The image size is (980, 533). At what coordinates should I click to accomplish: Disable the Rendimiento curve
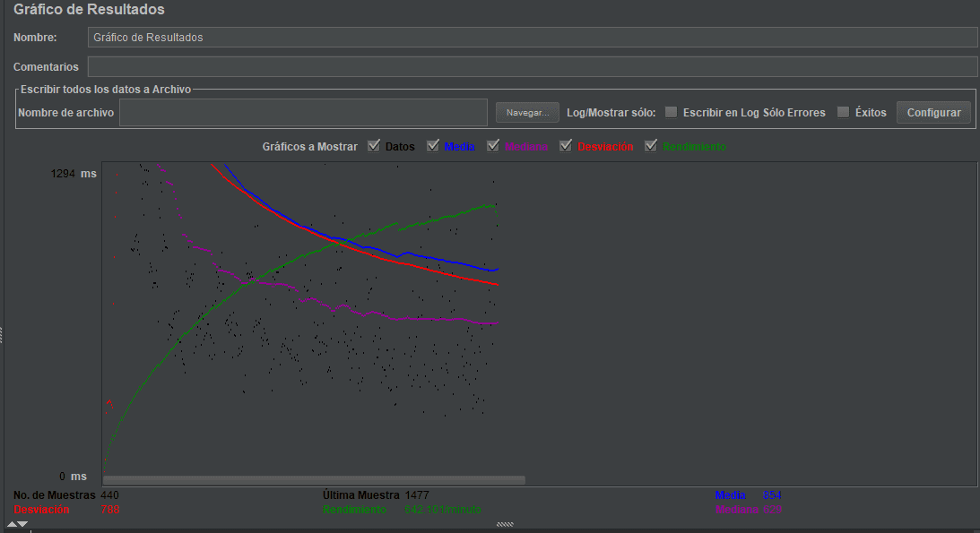click(651, 145)
